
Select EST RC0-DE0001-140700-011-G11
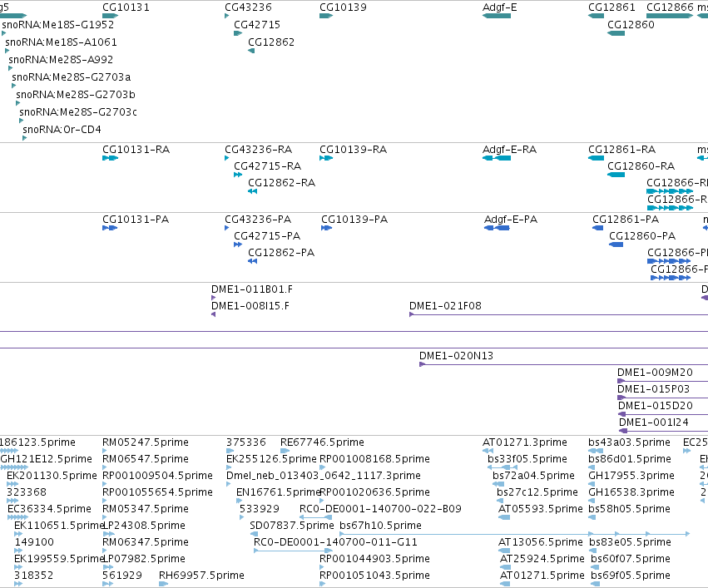tap(335, 542)
